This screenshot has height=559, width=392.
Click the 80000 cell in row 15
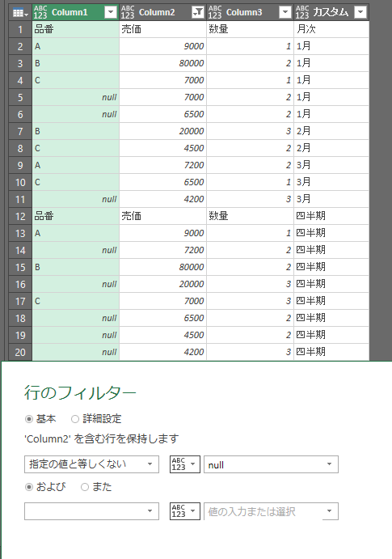click(162, 267)
